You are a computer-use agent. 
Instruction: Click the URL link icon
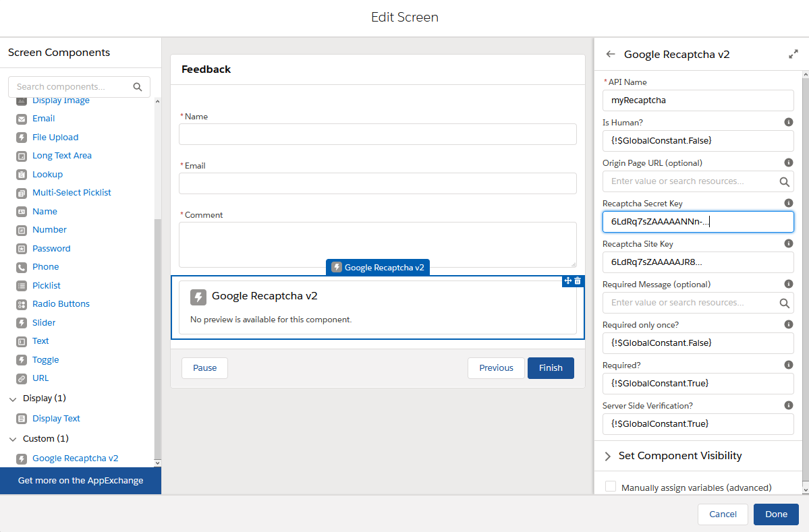(22, 379)
